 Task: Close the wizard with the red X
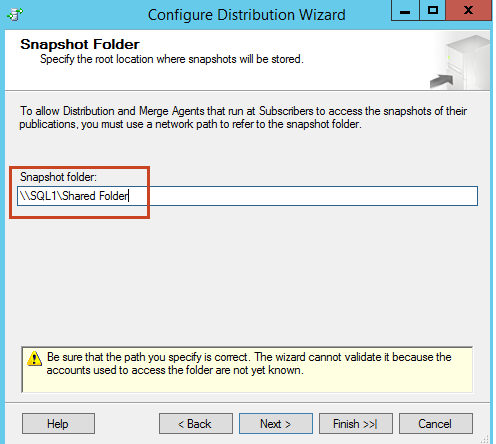[468, 11]
